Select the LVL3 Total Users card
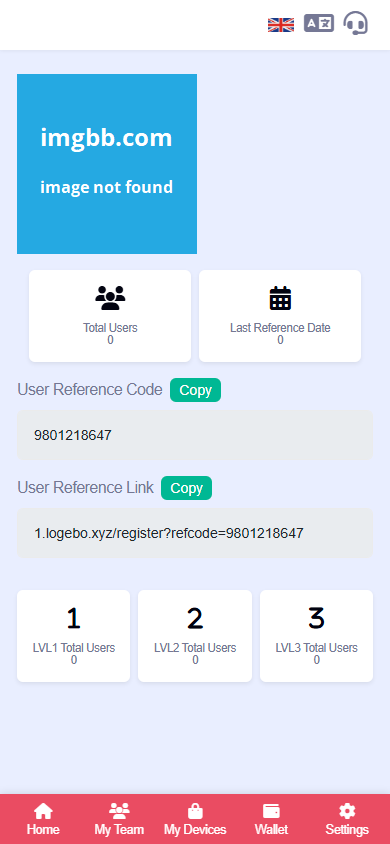Screen dimensions: 390x844 [316, 636]
